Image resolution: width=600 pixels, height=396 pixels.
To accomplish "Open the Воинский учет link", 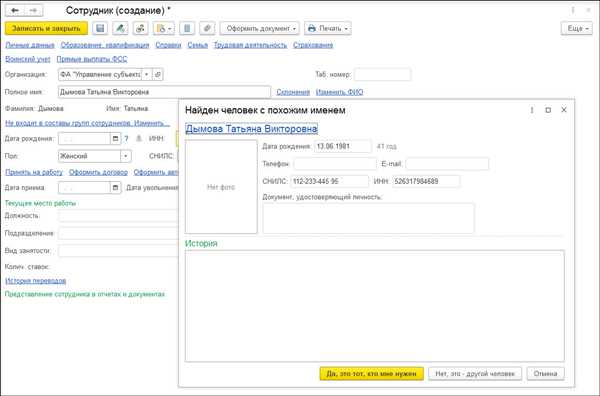I will coord(28,59).
